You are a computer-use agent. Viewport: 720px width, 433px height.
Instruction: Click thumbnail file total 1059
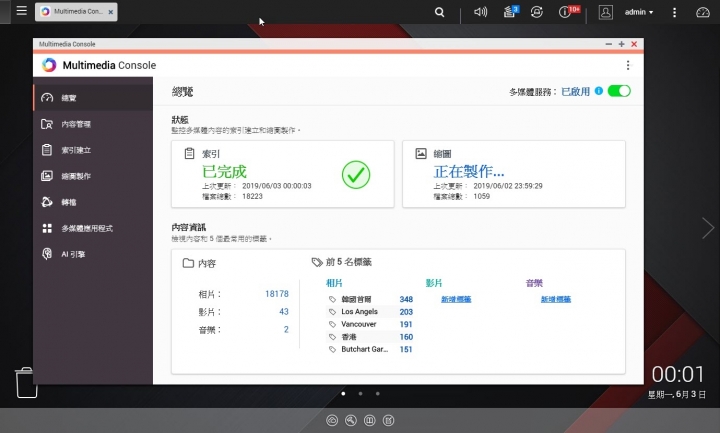(x=481, y=197)
